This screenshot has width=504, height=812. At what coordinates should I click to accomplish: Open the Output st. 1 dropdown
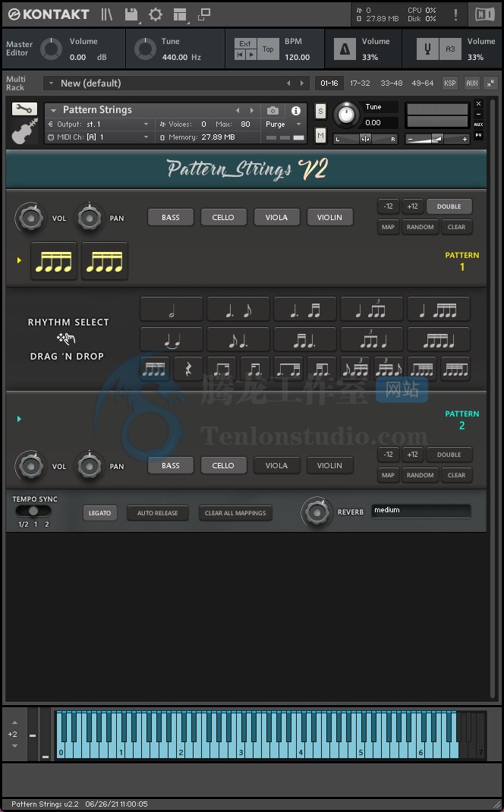(98, 124)
